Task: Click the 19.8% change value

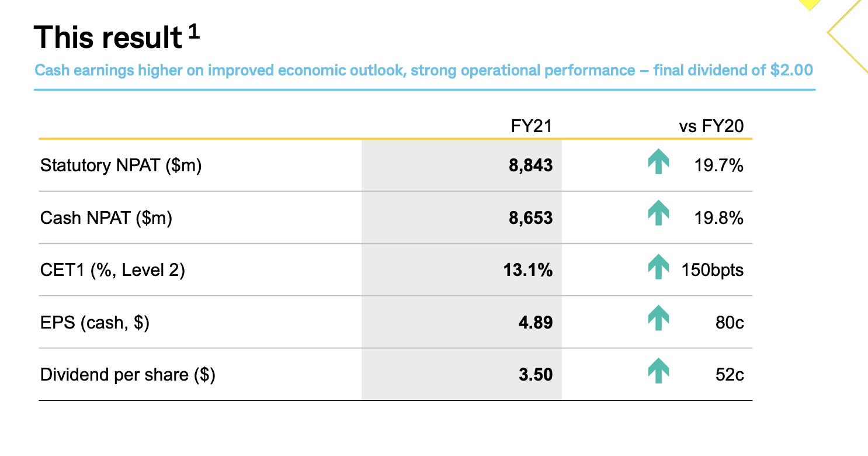Action: (x=718, y=218)
